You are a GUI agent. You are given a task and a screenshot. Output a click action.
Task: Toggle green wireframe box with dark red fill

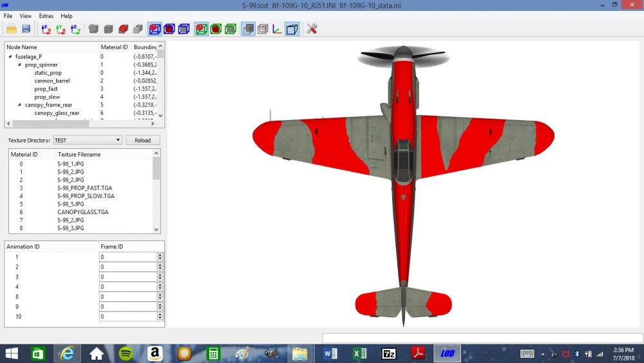coord(216,29)
